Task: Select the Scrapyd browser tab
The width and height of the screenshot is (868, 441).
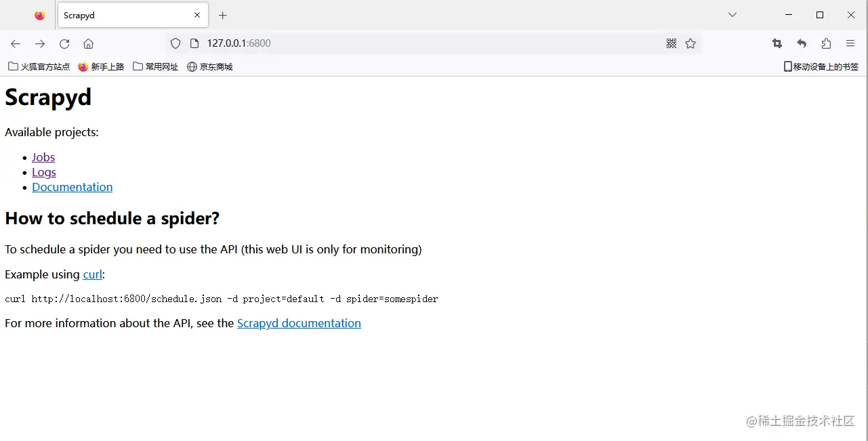Action: tap(133, 15)
